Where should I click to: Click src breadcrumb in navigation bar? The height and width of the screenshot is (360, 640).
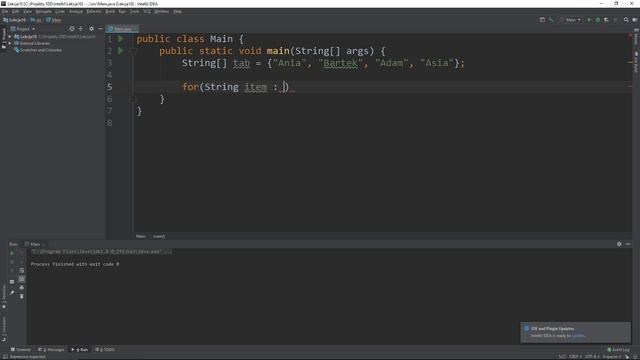36,20
